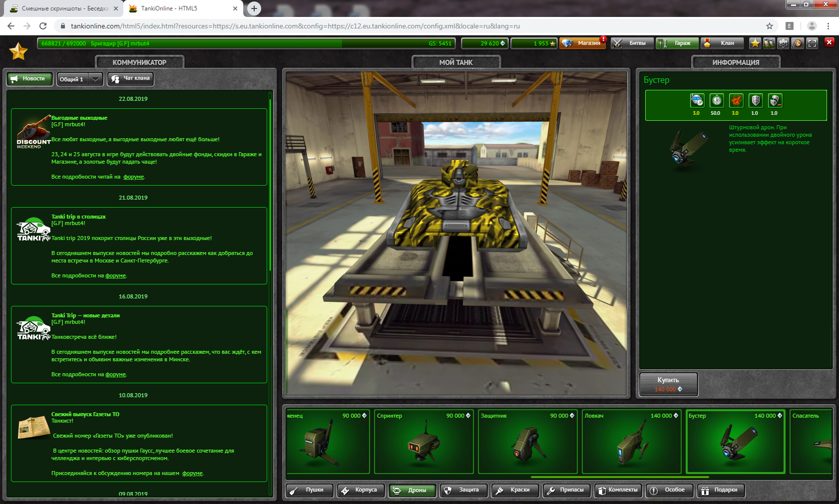
Task: Switch to Припасы supplies category
Action: pos(566,491)
